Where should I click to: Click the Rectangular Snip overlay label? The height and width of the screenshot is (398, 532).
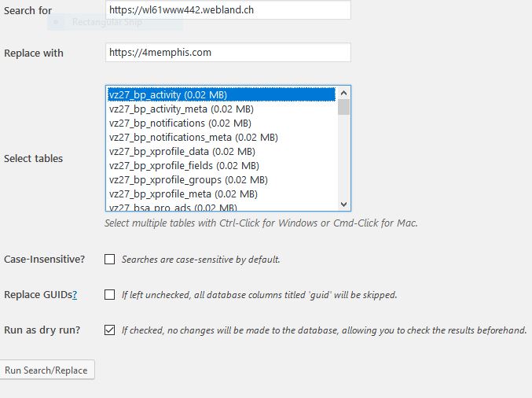(104, 22)
